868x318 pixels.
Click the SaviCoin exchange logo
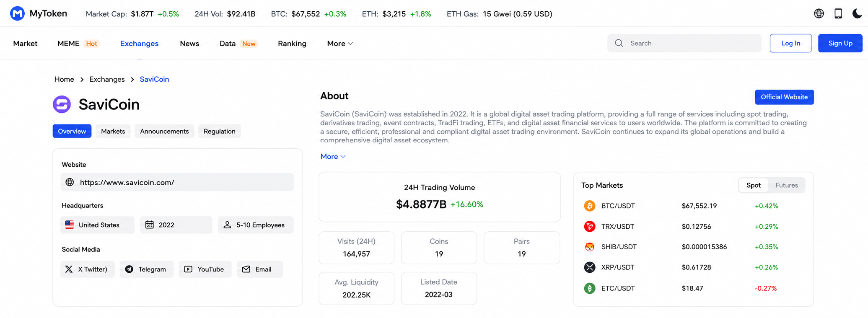[x=62, y=104]
